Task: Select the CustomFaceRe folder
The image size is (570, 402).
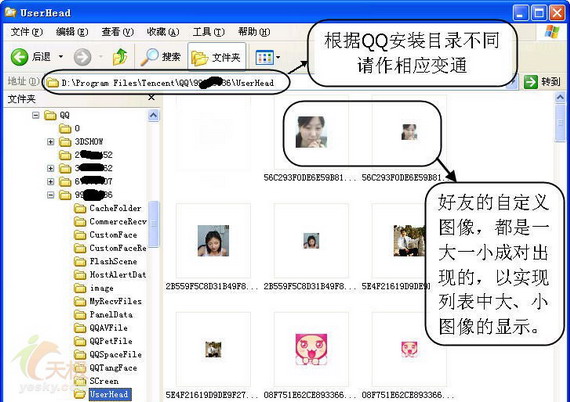Action: pos(110,248)
